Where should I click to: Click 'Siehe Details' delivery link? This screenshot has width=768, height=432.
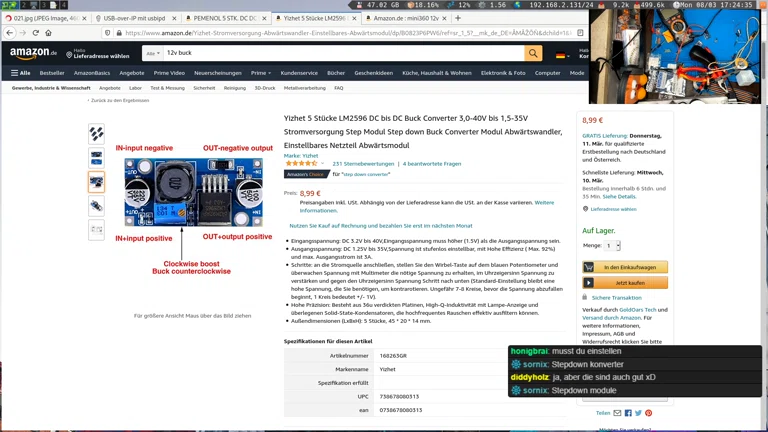click(x=619, y=196)
